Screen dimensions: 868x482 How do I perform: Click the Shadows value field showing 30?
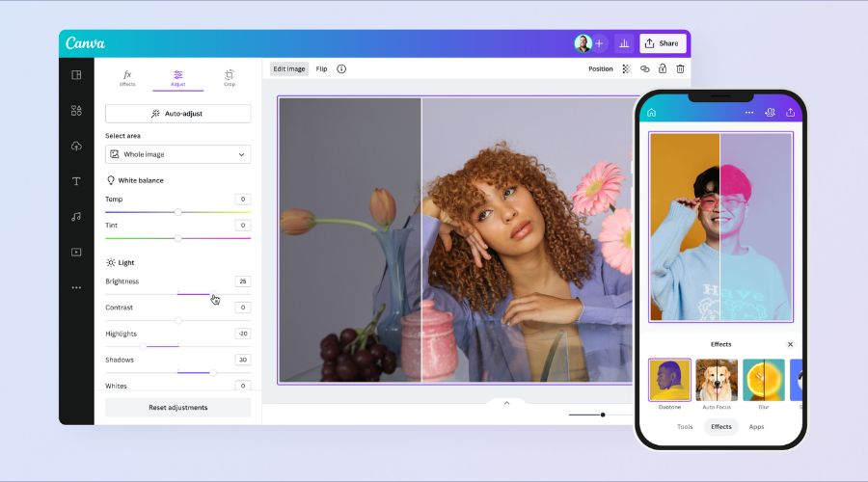242,360
